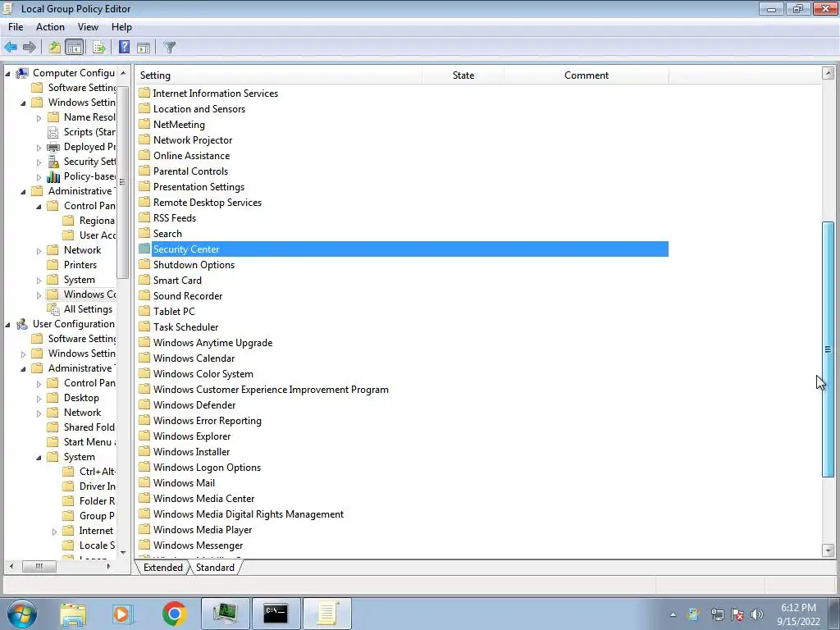Open Google Chrome from the taskbar

[x=174, y=614]
